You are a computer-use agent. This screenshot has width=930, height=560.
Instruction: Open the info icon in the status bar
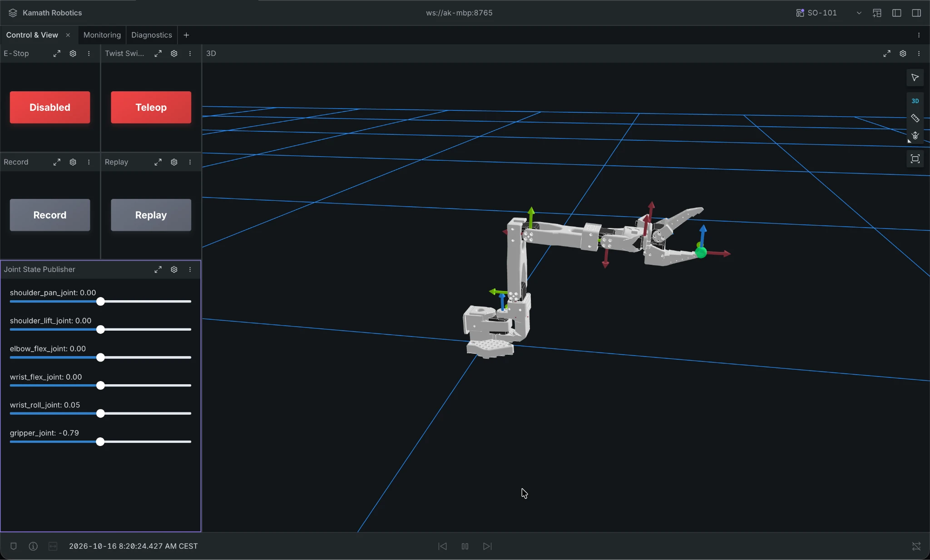(33, 546)
